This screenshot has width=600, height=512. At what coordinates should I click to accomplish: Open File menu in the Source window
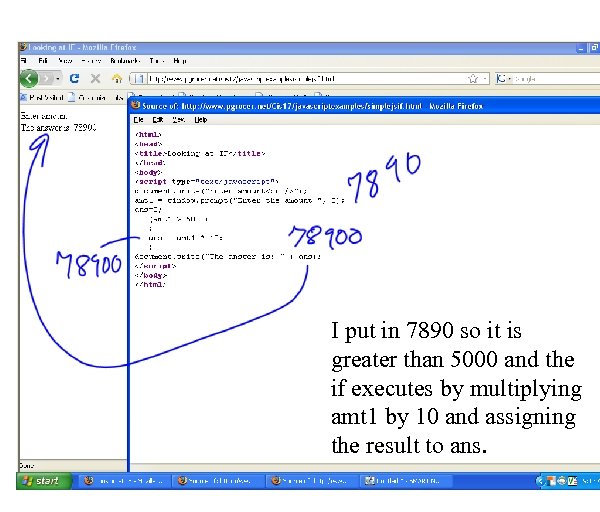138,120
